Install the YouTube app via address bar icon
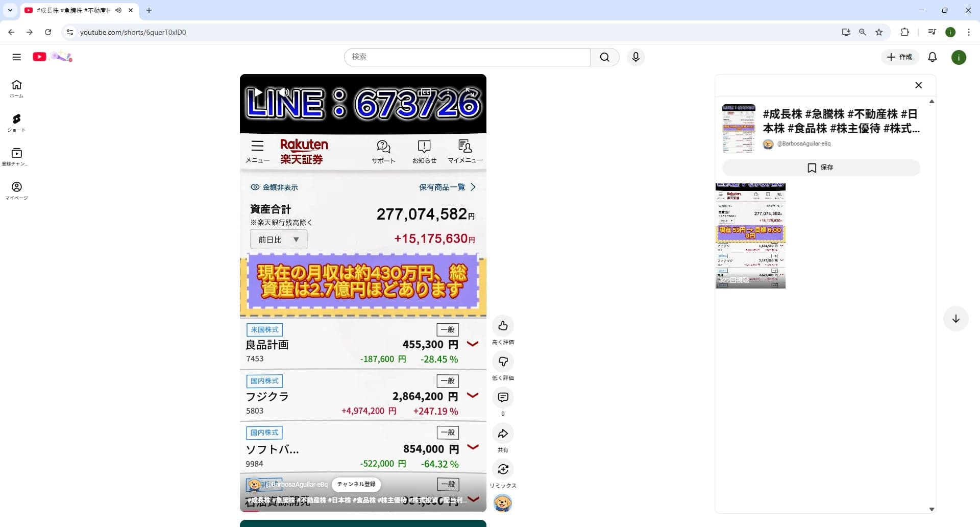The height and width of the screenshot is (527, 980). click(846, 32)
